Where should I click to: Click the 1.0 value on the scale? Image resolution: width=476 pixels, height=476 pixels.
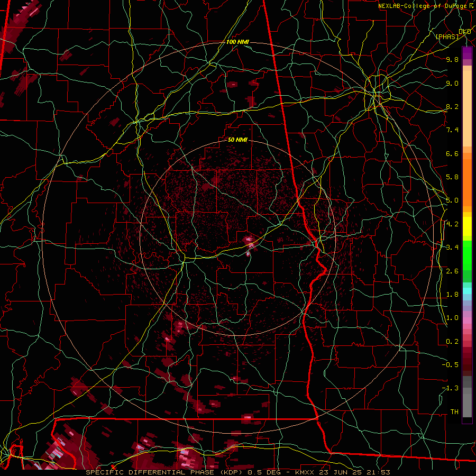point(452,318)
